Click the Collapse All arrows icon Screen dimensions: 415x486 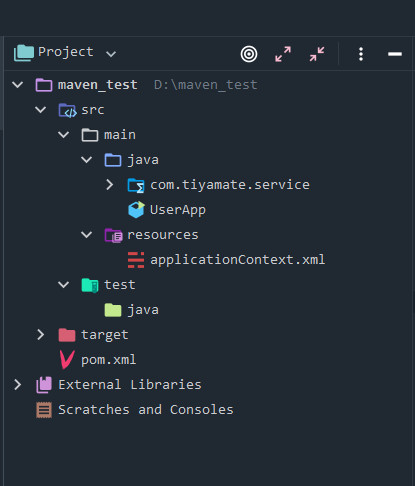317,54
